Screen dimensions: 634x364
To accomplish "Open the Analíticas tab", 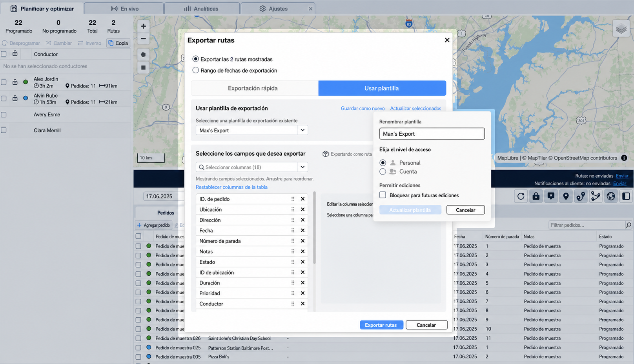I will 201,9.
